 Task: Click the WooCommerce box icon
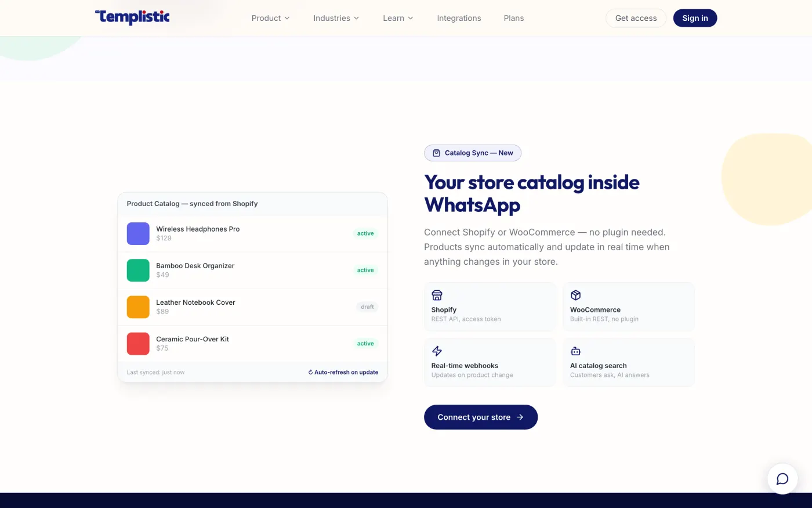[575, 295]
